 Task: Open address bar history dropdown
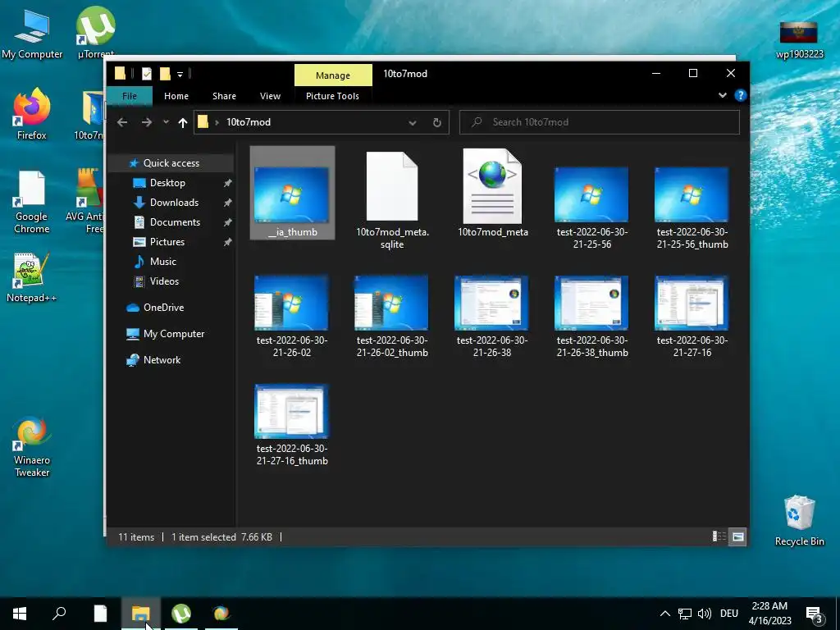coord(412,123)
